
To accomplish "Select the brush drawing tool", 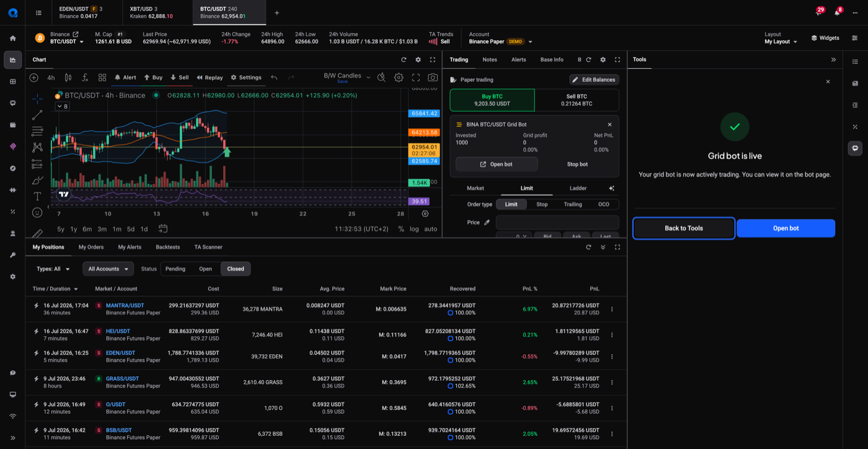I will 37,180.
